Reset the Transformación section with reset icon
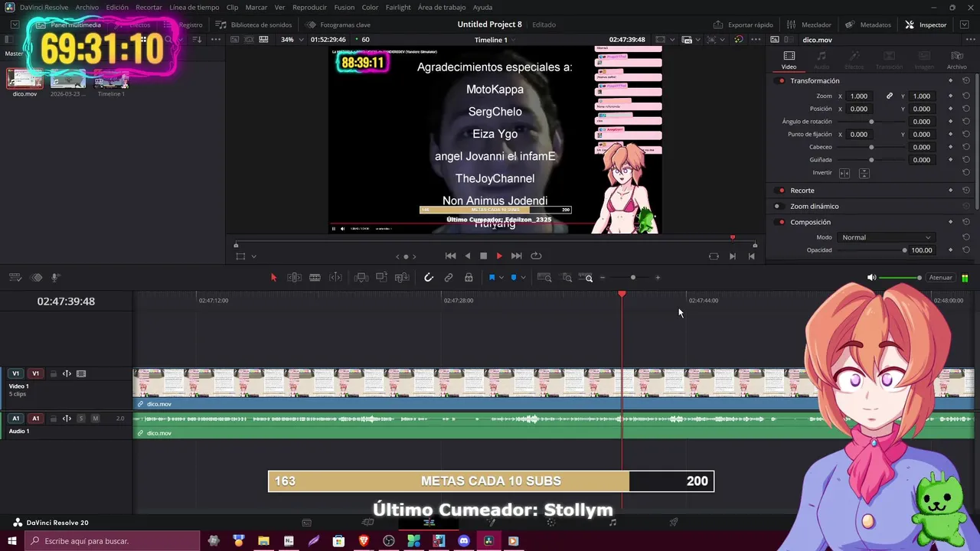 (966, 80)
